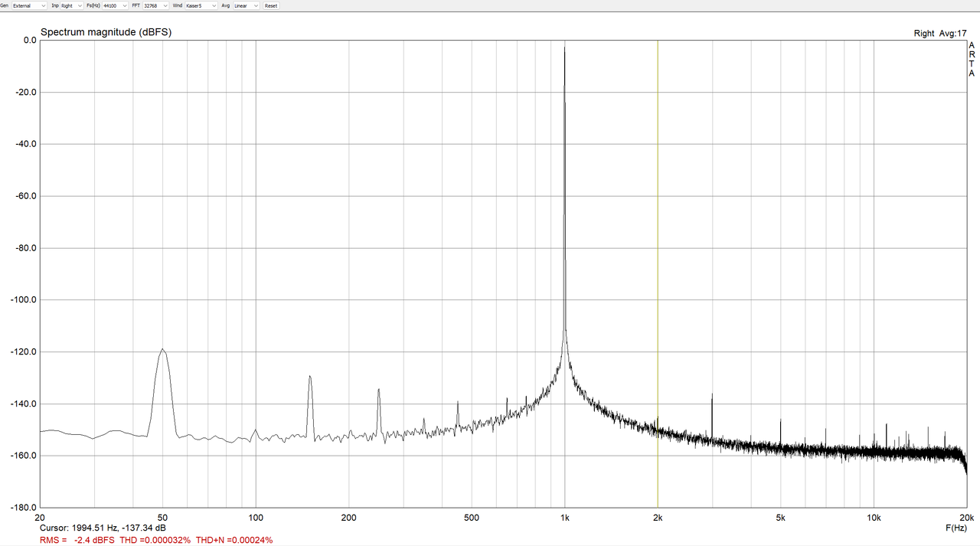This screenshot has height=546, width=980.
Task: Click the vertical ARTA label
Action: 972,59
